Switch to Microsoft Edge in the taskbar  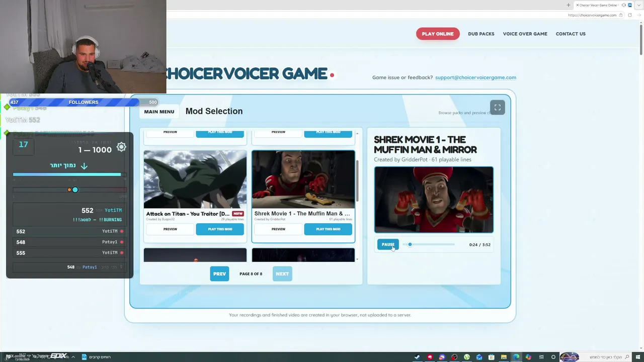516,357
